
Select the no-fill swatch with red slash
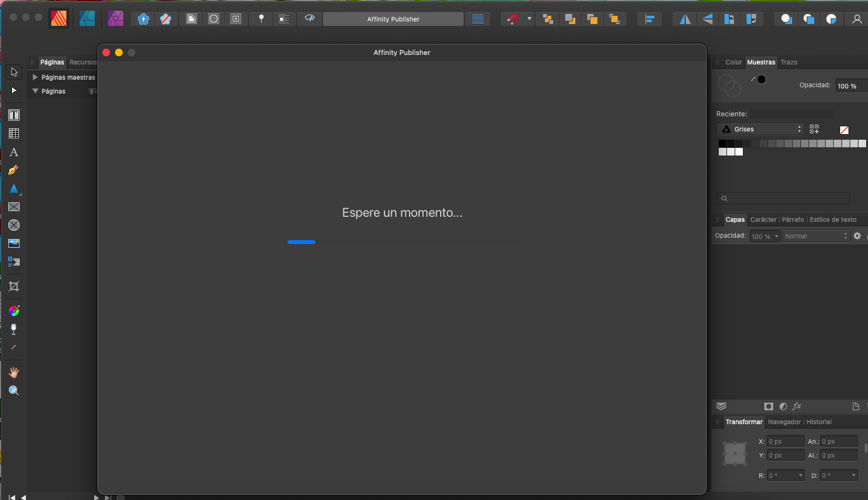click(844, 129)
